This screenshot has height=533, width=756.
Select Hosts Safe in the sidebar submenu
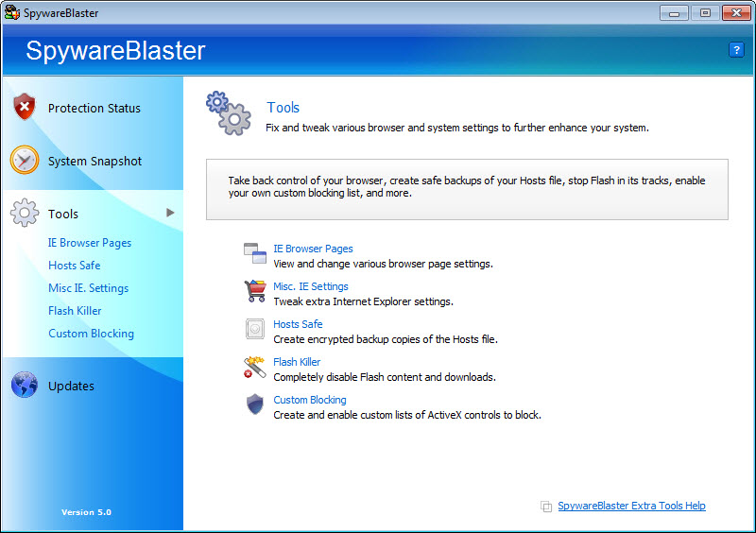(x=75, y=266)
